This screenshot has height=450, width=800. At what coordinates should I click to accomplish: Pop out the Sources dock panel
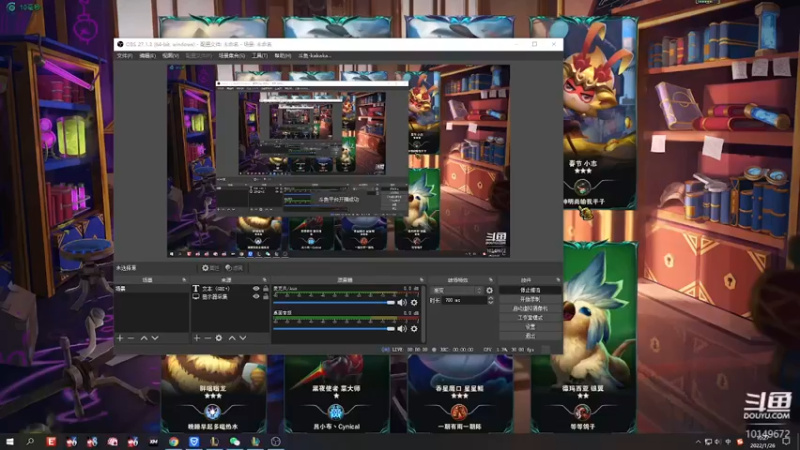pos(264,280)
